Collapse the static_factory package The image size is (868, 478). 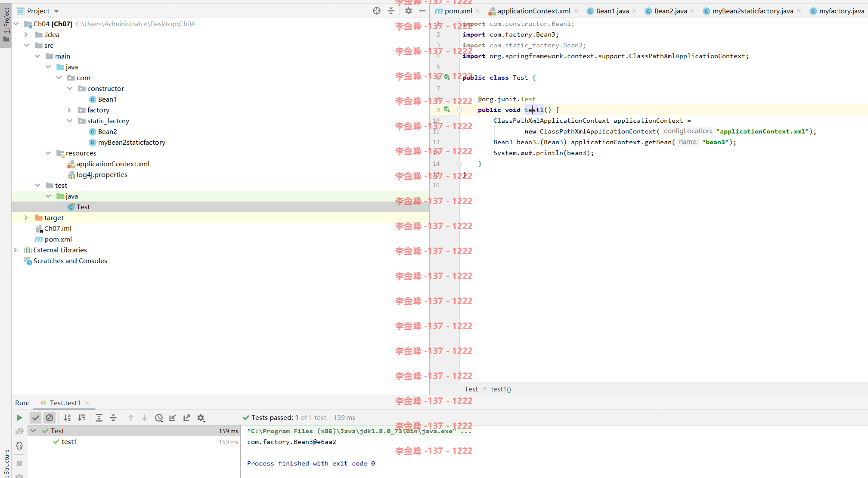[70, 121]
